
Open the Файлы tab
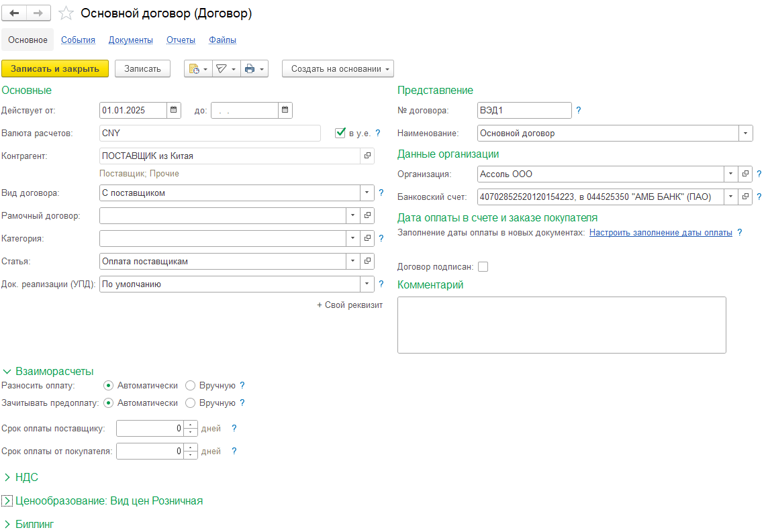tap(222, 40)
